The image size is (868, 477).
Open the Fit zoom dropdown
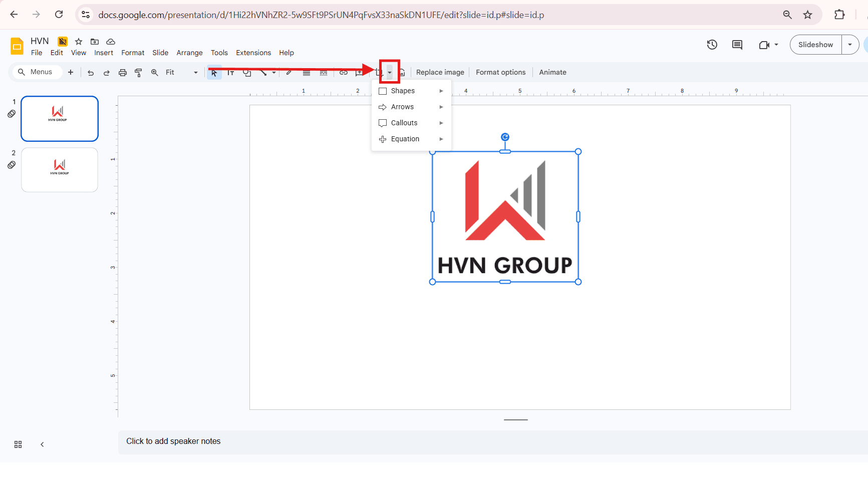tap(182, 73)
